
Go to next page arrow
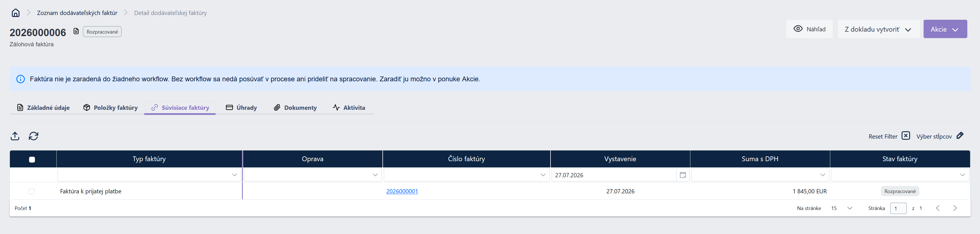pos(955,208)
